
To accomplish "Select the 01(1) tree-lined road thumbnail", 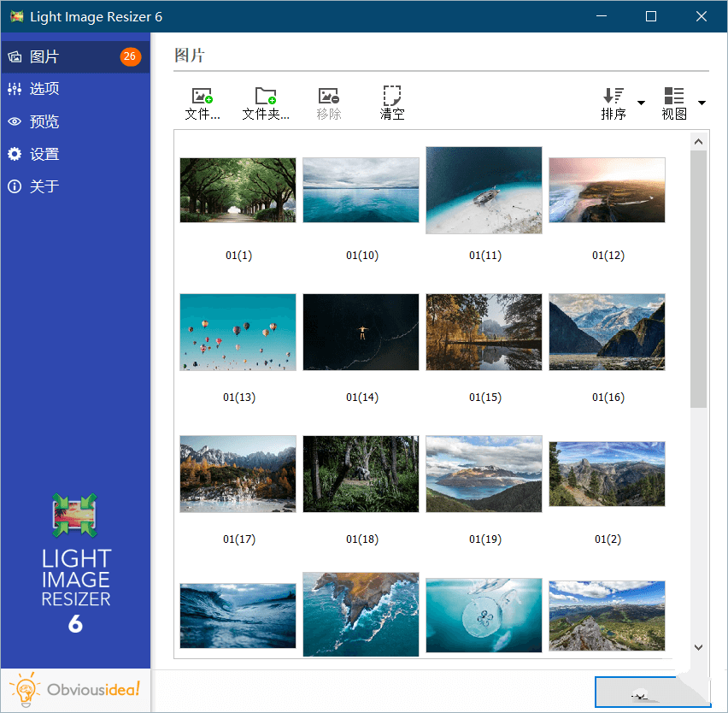I will pos(238,190).
